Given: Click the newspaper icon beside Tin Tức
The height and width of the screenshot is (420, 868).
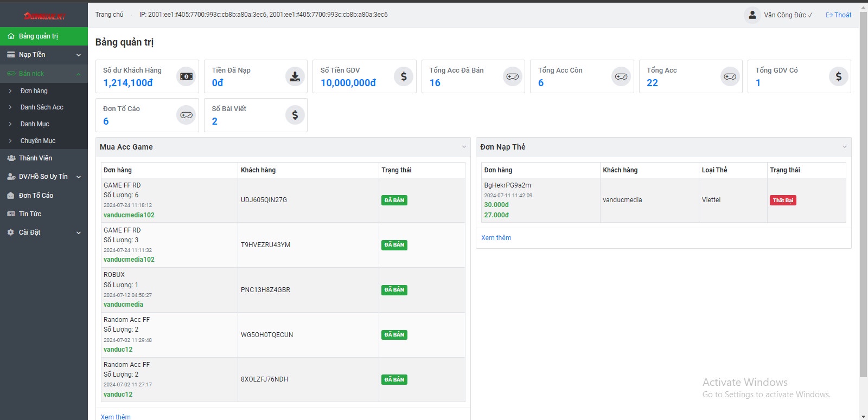Looking at the screenshot, I should click(x=11, y=214).
